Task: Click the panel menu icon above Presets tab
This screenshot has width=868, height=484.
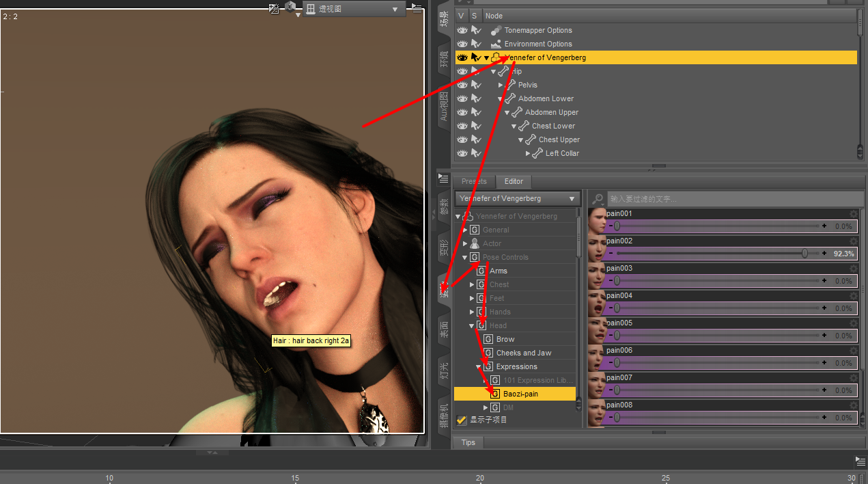Action: tap(443, 178)
